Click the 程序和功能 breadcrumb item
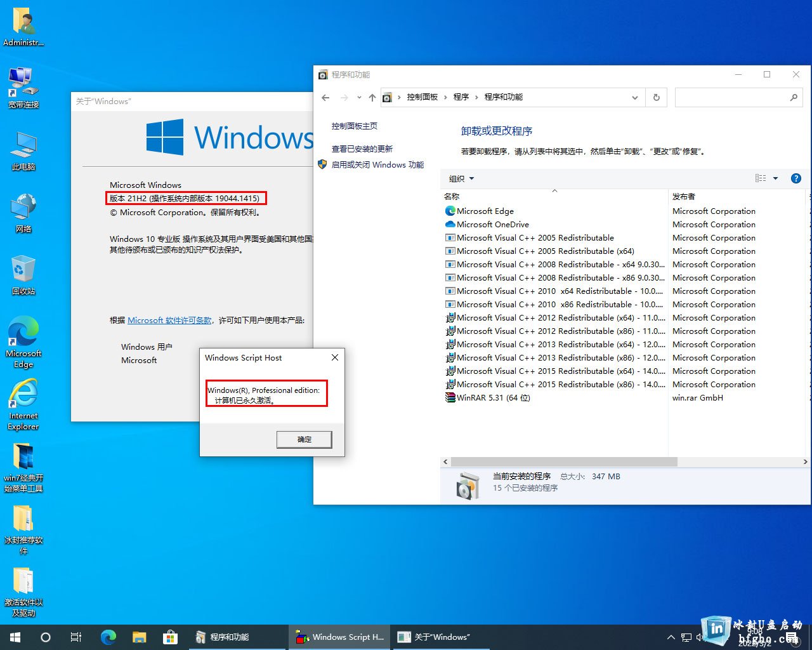The image size is (812, 650). pyautogui.click(x=504, y=97)
